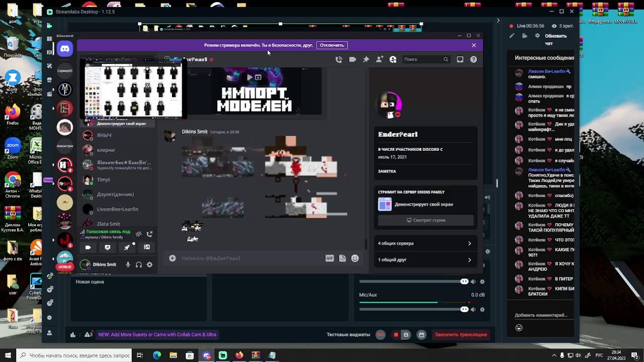Open GIF picker in message box
This screenshot has width=644, height=362.
[330, 258]
